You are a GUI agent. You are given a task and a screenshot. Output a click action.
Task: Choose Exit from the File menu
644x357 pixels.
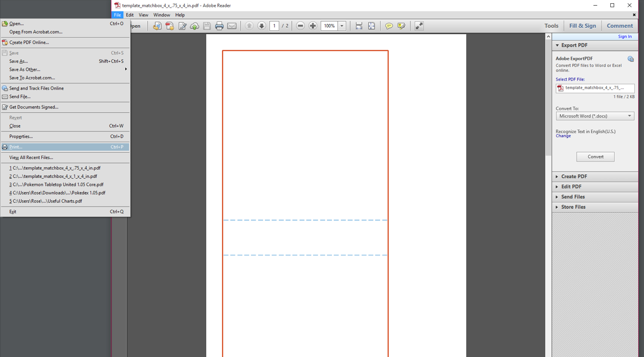[65, 212]
